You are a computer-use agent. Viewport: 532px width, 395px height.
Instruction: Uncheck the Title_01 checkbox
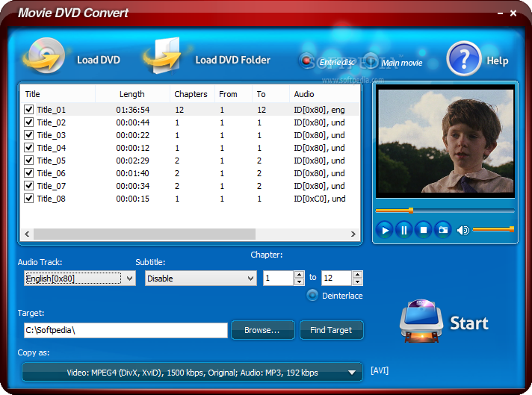tap(29, 110)
